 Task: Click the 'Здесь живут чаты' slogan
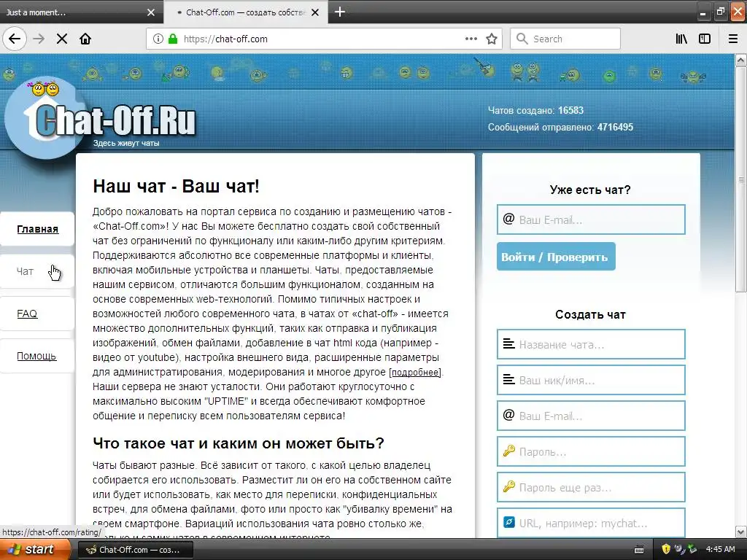click(126, 143)
